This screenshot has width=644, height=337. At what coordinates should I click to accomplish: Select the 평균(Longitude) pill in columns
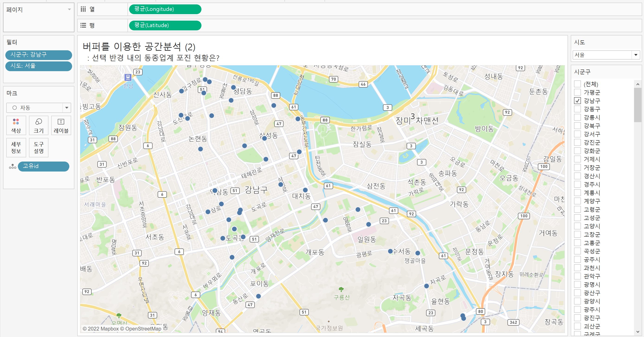(x=165, y=9)
